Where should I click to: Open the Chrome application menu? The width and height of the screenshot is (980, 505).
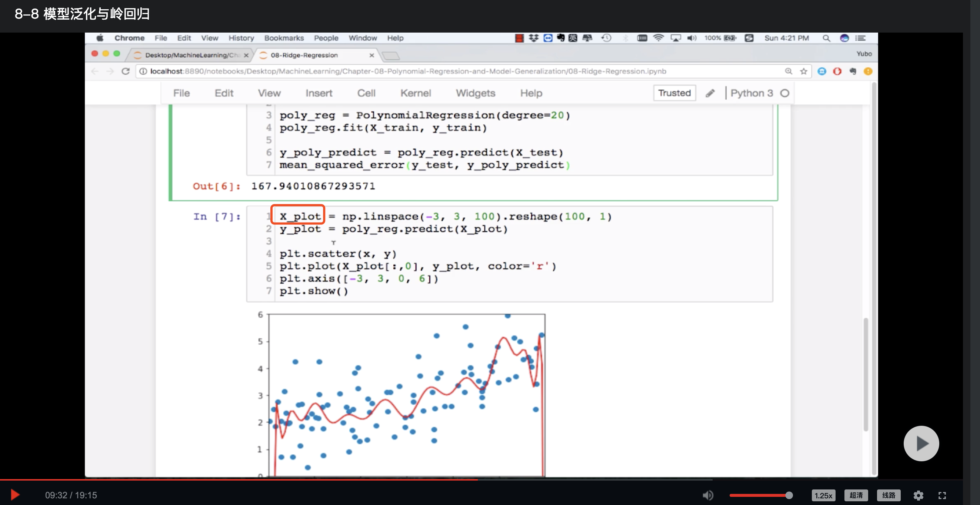(129, 38)
